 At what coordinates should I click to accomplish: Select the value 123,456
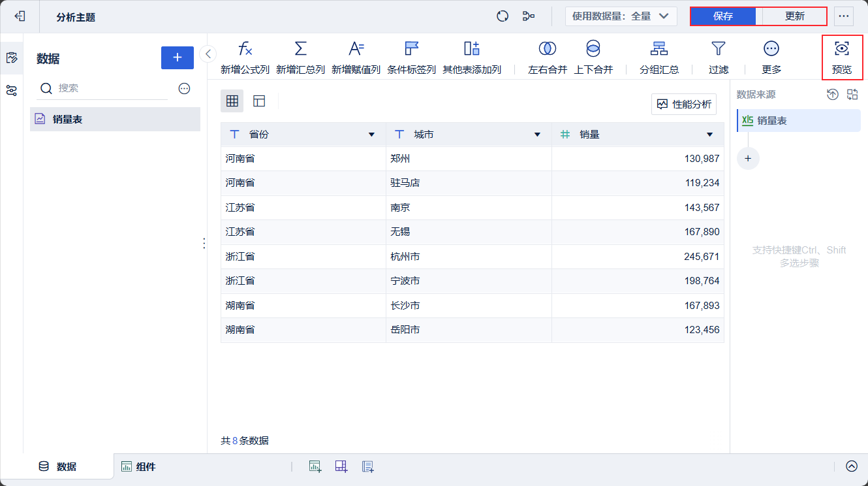[x=702, y=330]
